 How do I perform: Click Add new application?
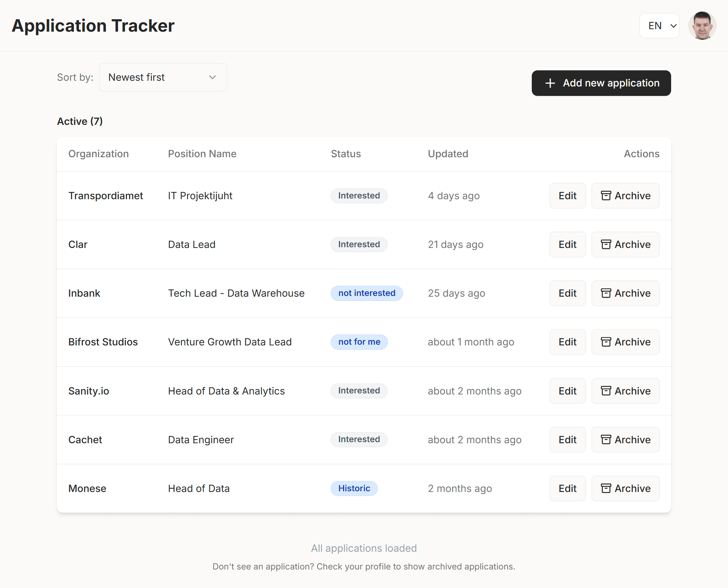tap(601, 83)
